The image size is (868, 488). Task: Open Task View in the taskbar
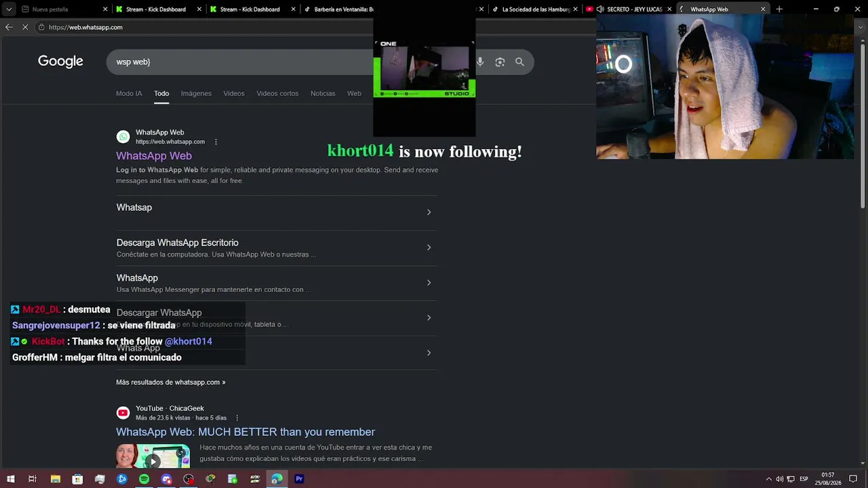[33, 479]
